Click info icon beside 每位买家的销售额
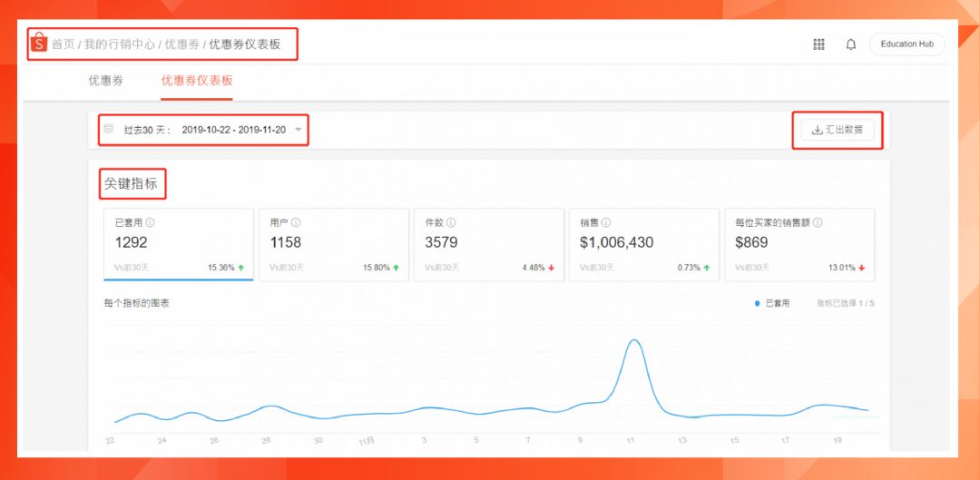The width and height of the screenshot is (980, 480). [x=818, y=222]
